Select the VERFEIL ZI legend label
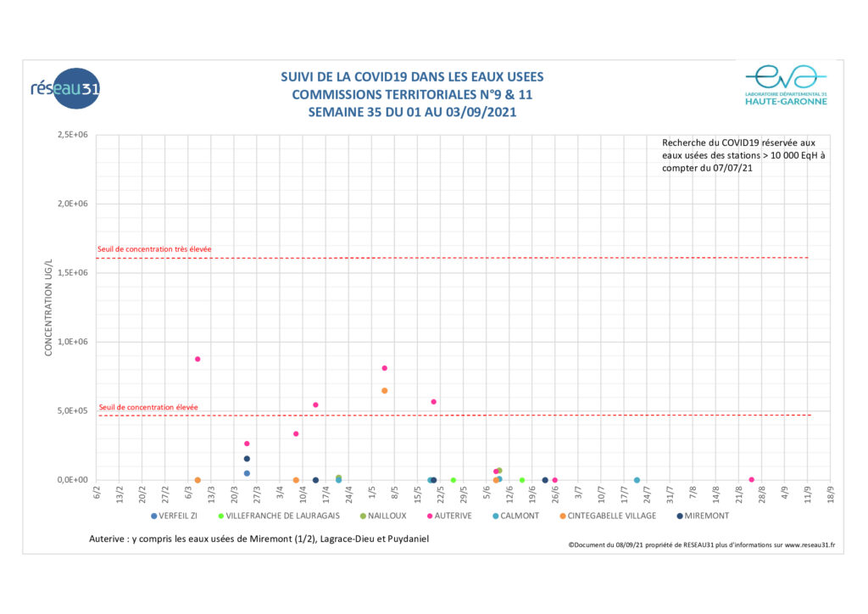Viewport: 868px width, 614px height. [x=178, y=516]
